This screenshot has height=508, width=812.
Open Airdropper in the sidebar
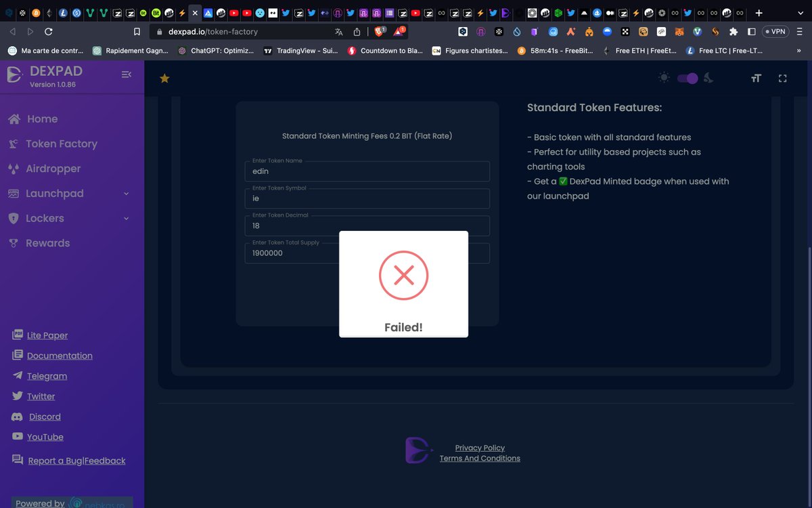[53, 169]
